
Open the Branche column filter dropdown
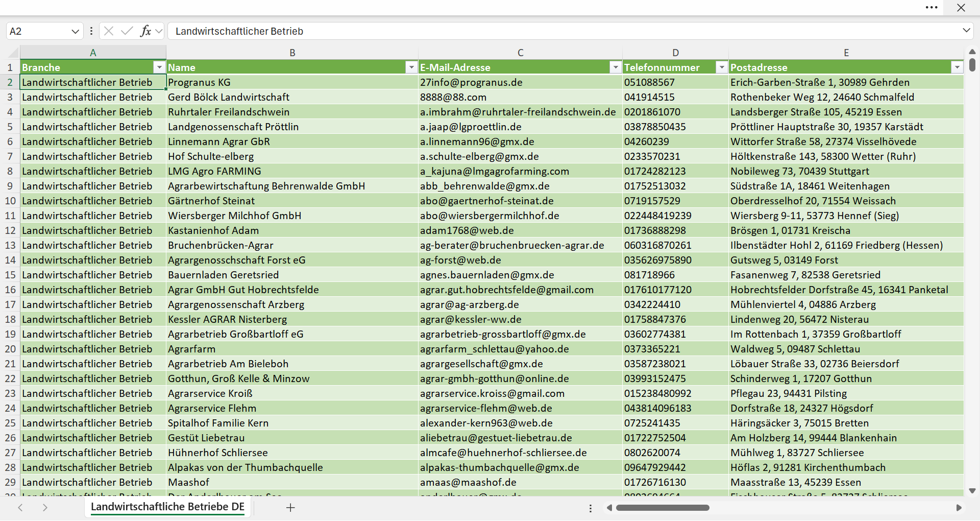click(x=159, y=67)
